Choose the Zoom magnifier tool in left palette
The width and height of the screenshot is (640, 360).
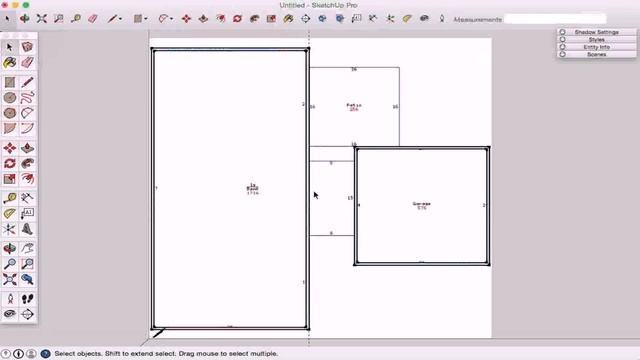(x=9, y=264)
